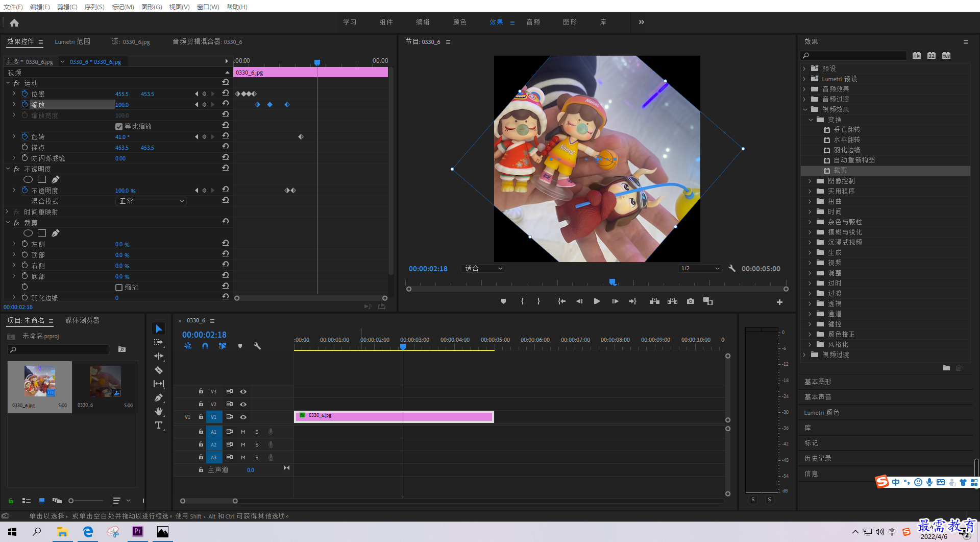Toggle V1 track visibility eye
980x542 pixels.
[243, 417]
